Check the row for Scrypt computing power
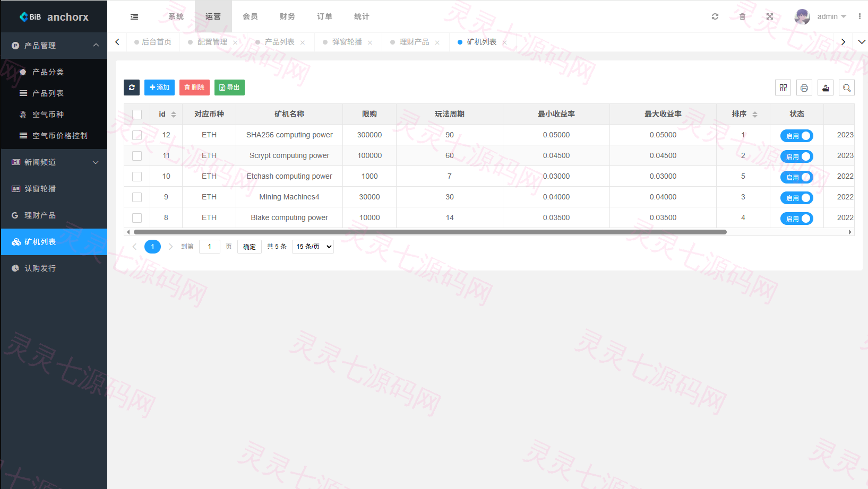This screenshot has width=868, height=489. 137,156
